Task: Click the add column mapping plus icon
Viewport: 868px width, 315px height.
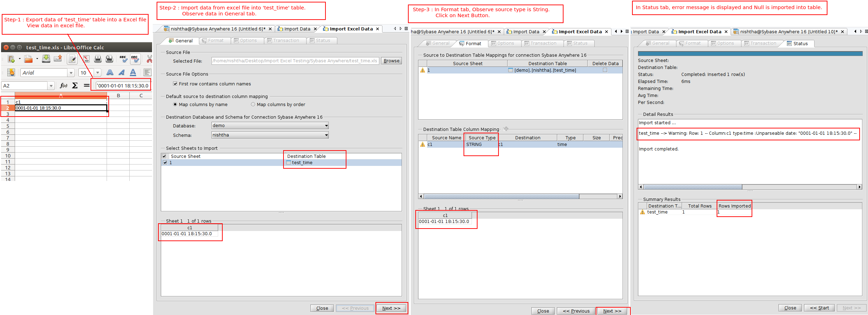Action: point(506,129)
